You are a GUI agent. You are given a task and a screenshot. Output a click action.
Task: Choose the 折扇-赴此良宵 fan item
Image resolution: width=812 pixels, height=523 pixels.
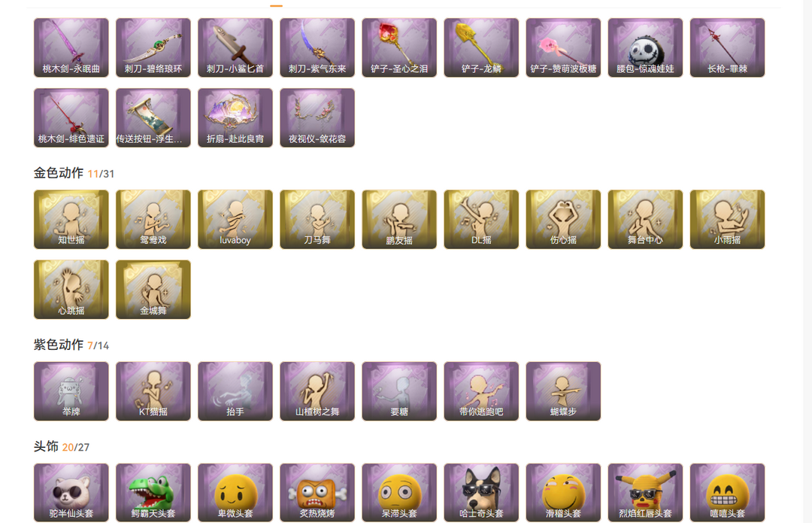235,117
